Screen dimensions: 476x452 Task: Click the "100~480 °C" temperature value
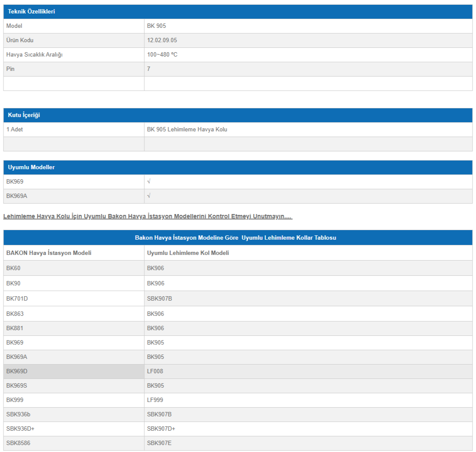[162, 55]
